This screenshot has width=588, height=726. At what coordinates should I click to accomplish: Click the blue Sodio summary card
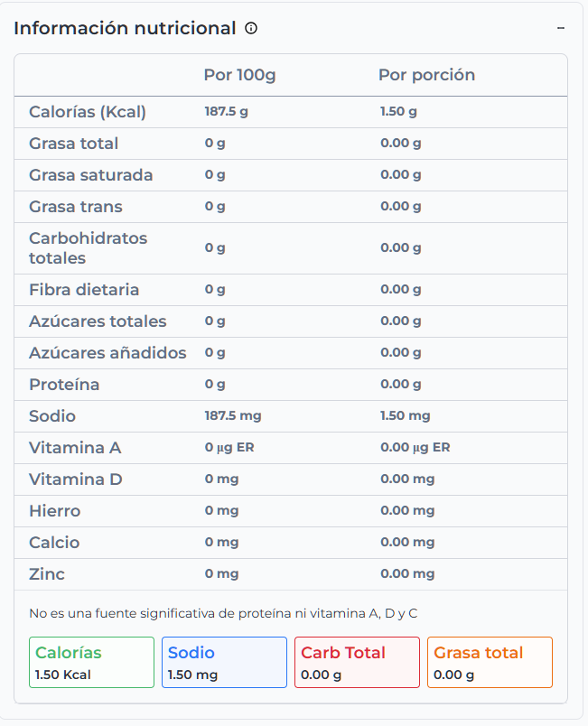[x=224, y=663]
